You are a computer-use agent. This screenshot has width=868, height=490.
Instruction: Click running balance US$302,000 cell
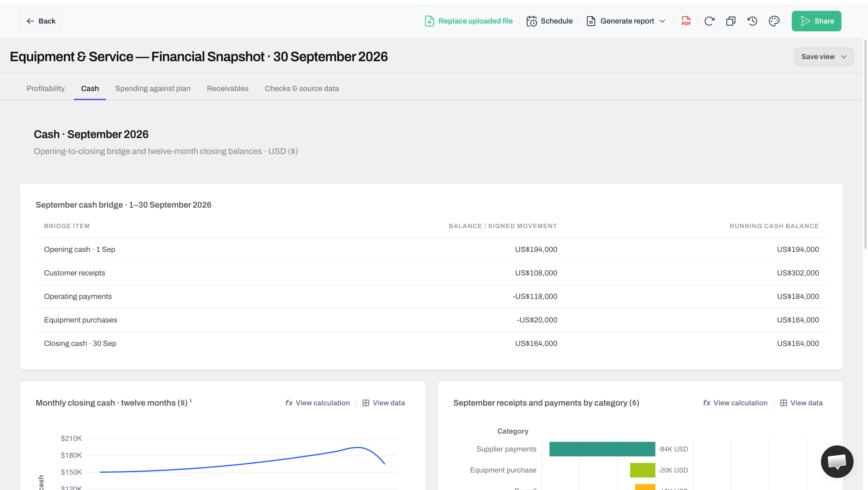[797, 273]
